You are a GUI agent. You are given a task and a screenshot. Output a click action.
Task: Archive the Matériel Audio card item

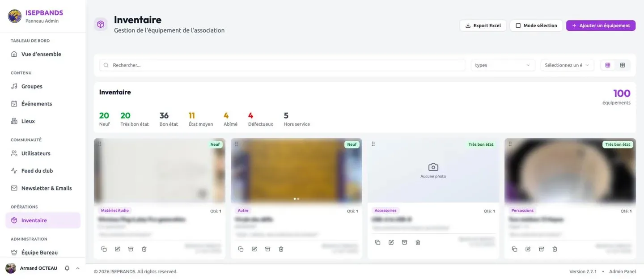[131, 249]
